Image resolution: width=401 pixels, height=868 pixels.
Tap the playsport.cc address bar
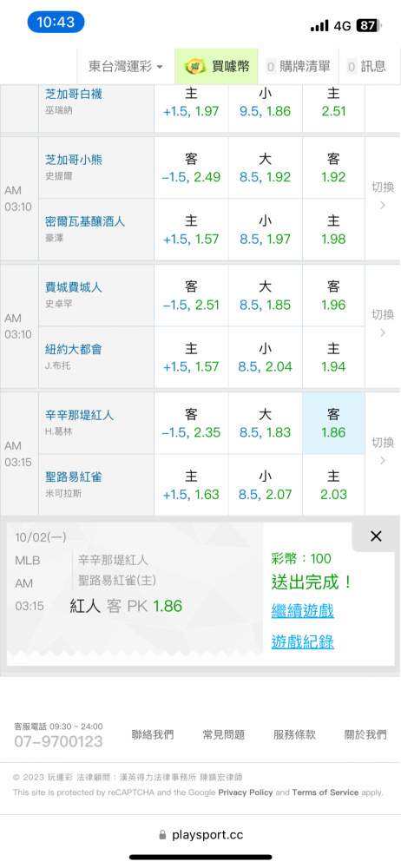pos(200,834)
